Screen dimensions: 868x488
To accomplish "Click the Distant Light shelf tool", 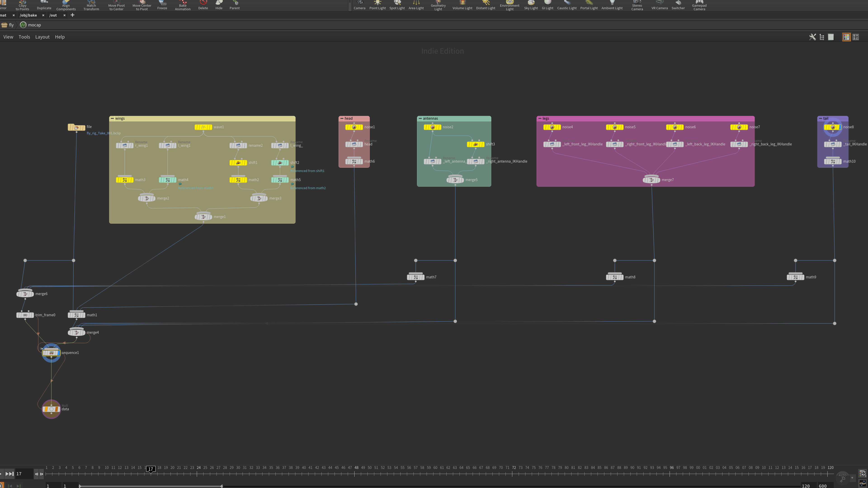I will [486, 5].
